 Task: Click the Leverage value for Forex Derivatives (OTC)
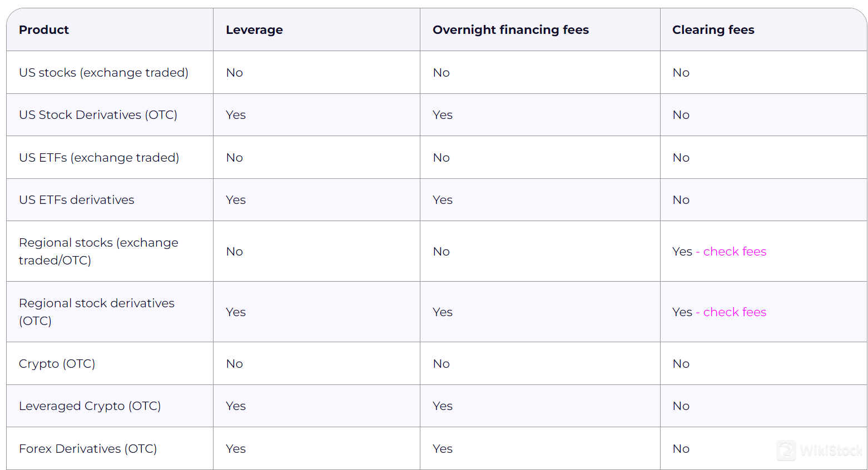pos(236,449)
